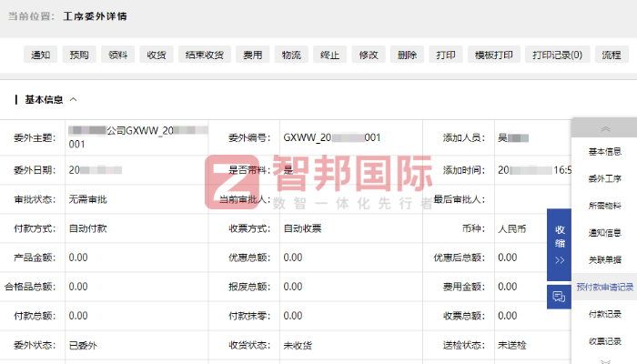637x364 pixels.
Task: Jump to 委外工序 in side navigation
Action: 605,178
